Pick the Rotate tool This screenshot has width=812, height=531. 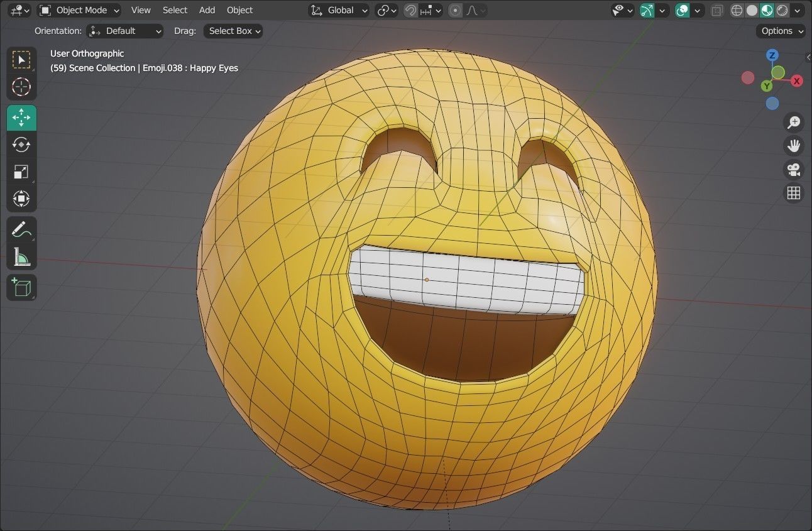coord(21,145)
